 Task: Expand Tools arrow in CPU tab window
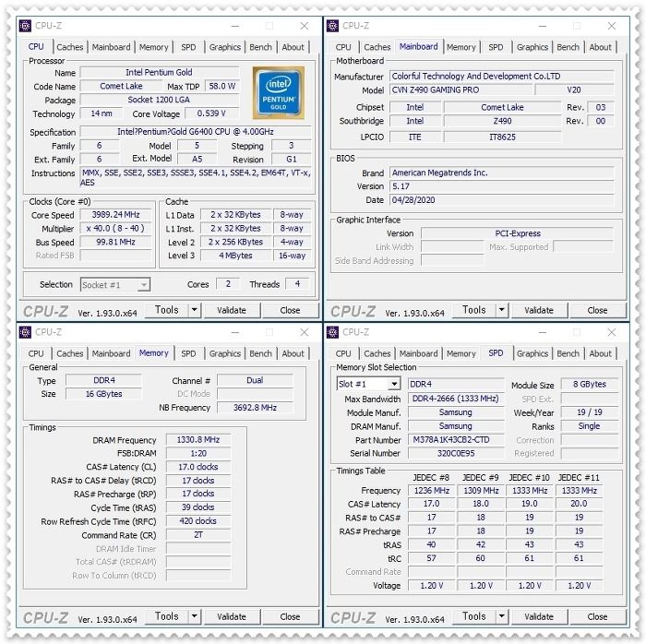point(194,310)
